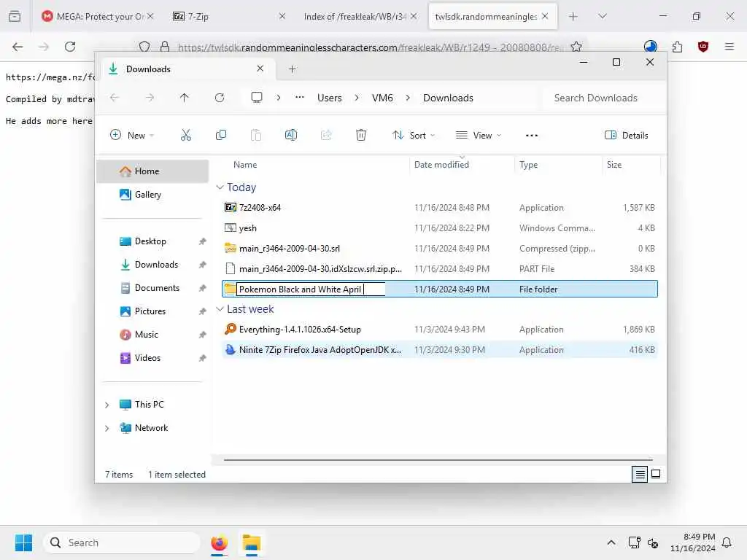
Task: Add a new Explorer tab
Action: [x=293, y=69]
